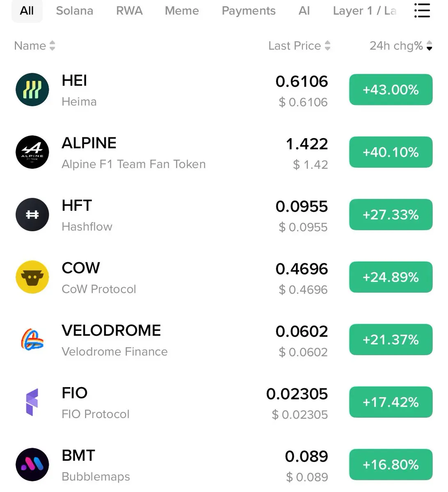Tap the HEI Heima coin logo

[32, 90]
